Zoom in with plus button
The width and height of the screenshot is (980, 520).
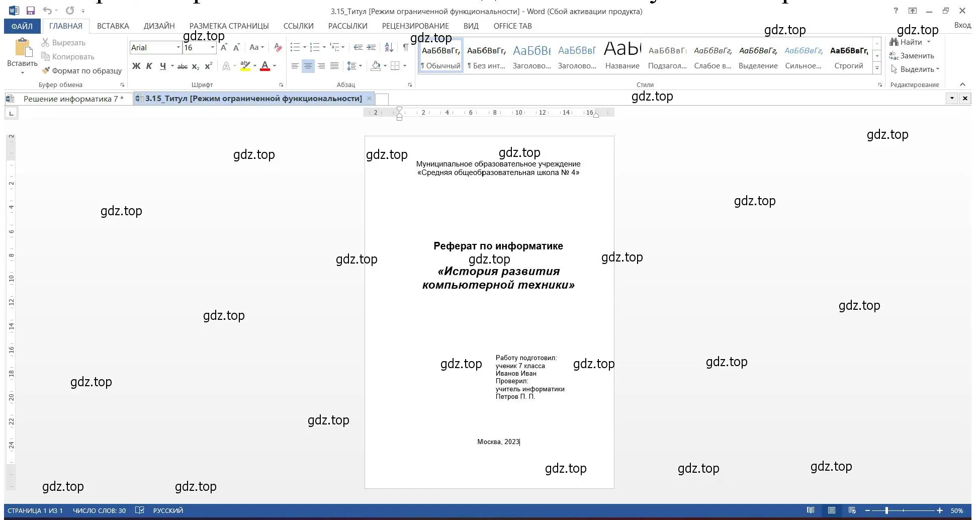coord(939,510)
